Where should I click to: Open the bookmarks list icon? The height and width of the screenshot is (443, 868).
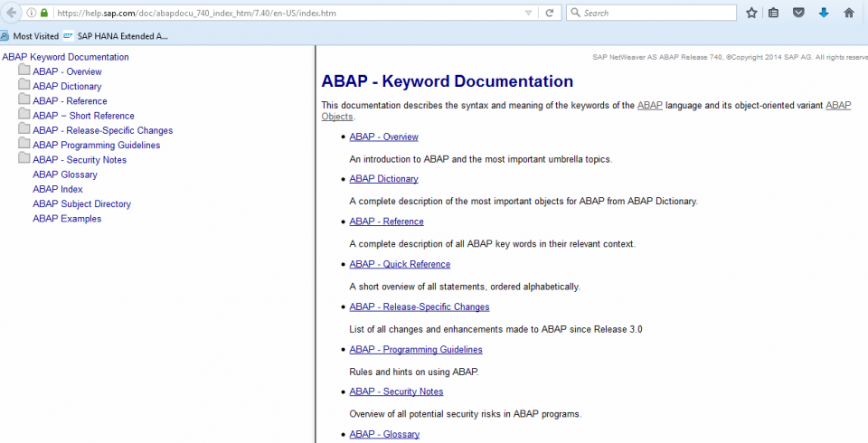(774, 13)
